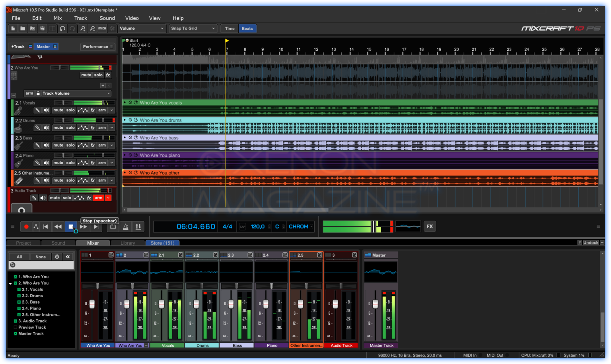
Task: Switch display mode to Time instead of Beats
Action: 229,28
